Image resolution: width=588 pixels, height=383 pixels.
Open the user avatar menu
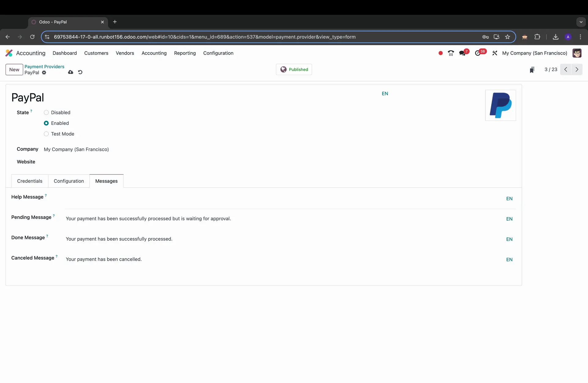[577, 53]
